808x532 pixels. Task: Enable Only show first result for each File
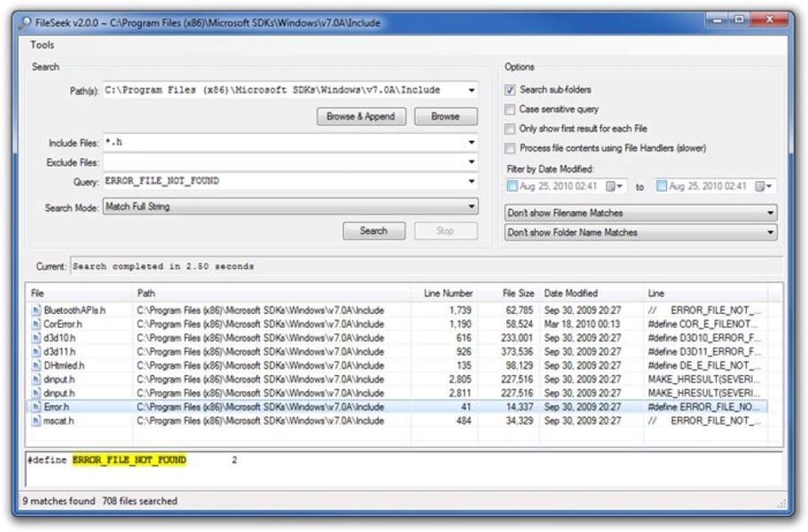click(x=510, y=129)
